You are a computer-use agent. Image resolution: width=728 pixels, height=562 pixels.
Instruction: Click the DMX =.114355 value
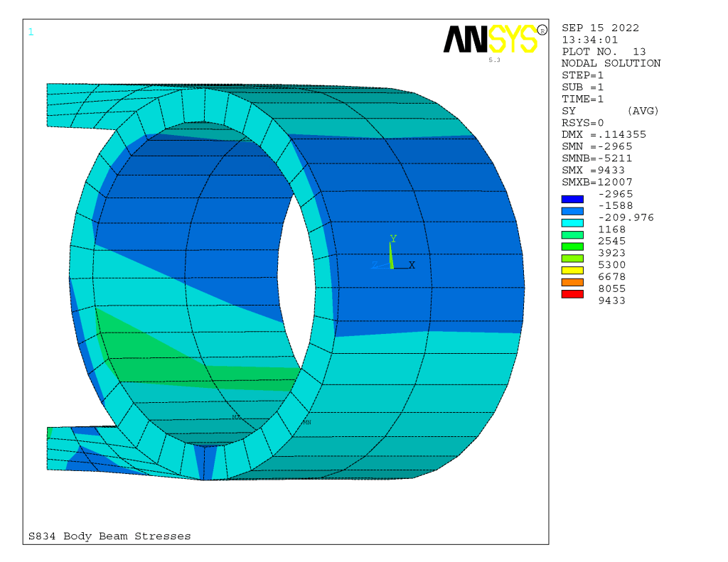604,134
